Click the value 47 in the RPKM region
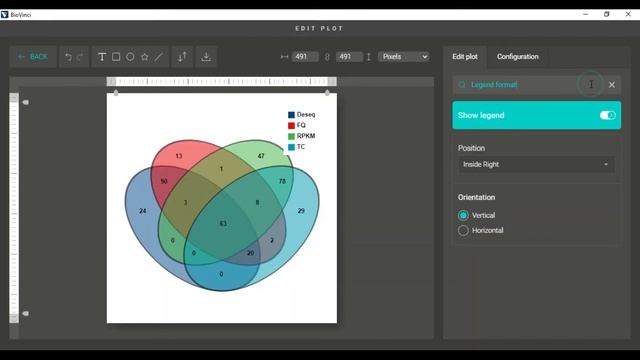The width and height of the screenshot is (640, 360). point(261,156)
